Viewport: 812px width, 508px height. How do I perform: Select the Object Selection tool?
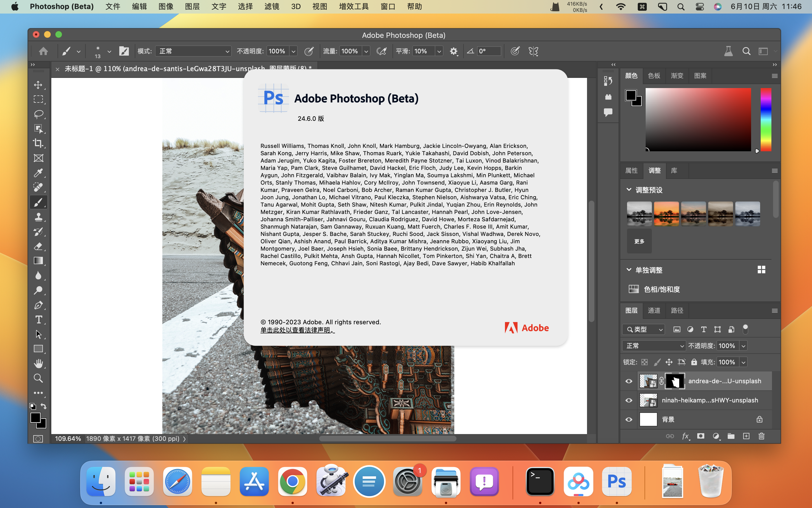[x=38, y=129]
